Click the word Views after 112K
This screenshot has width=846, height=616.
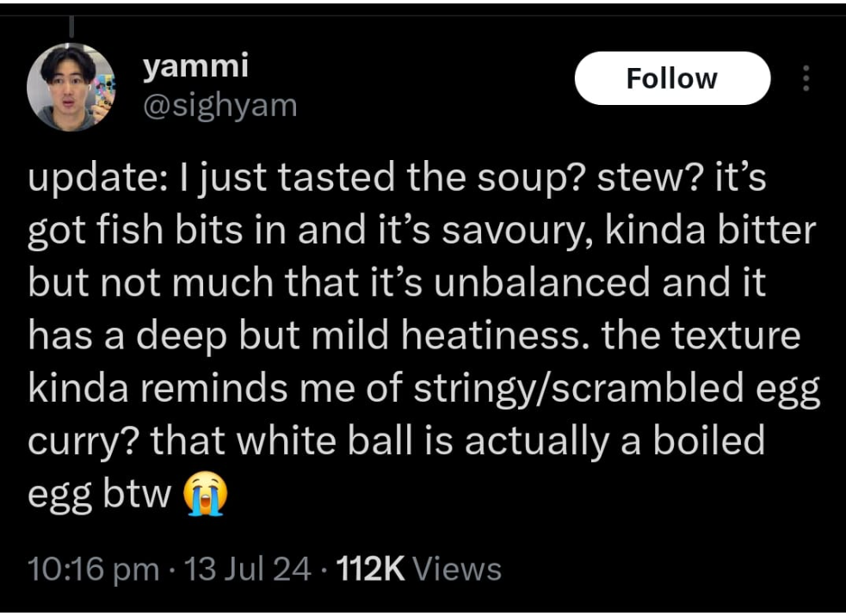pyautogui.click(x=457, y=569)
